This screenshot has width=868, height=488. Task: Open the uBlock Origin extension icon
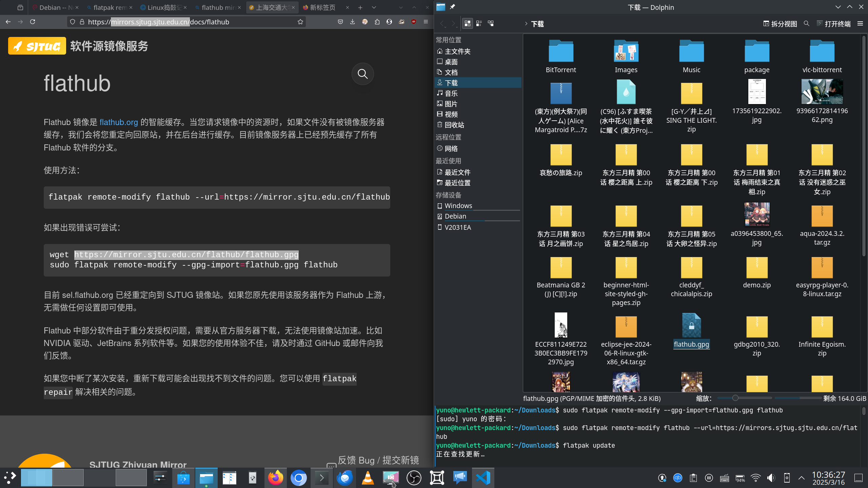(x=414, y=22)
